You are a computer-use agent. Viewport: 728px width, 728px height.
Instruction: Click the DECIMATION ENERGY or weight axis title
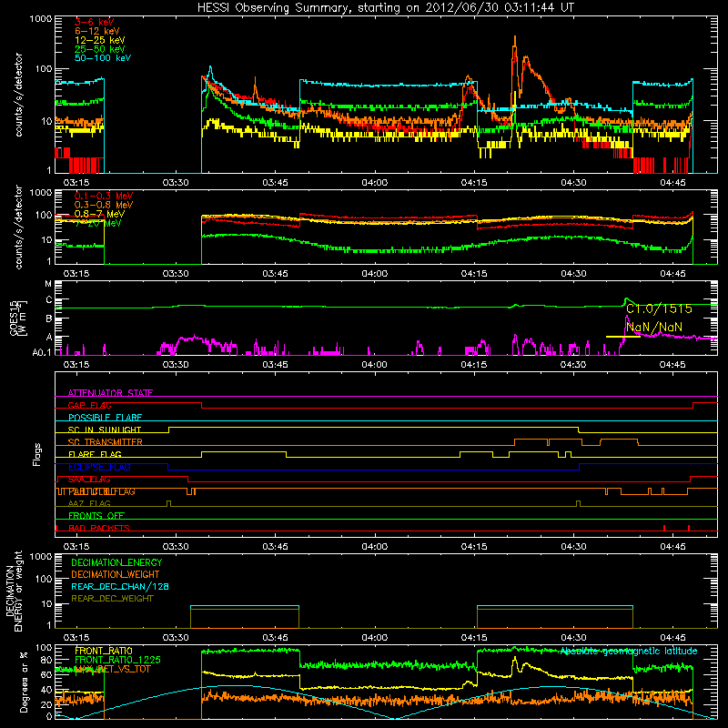[x=14, y=591]
